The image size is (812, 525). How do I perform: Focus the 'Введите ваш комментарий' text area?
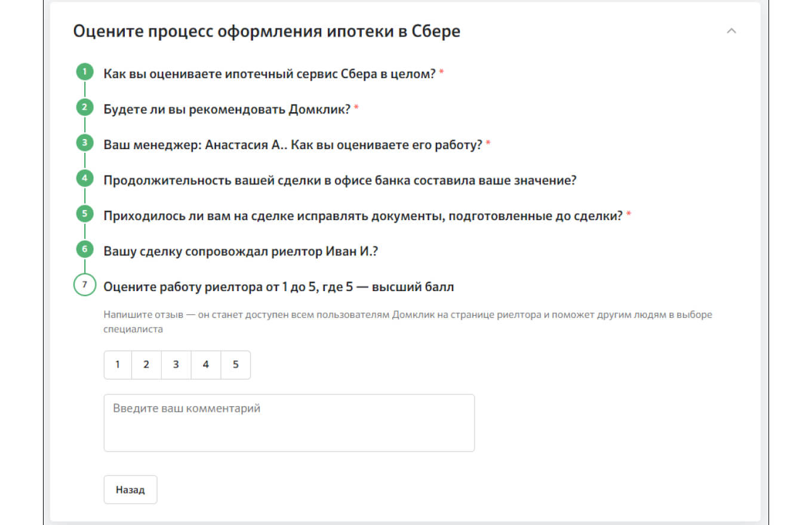tap(289, 422)
